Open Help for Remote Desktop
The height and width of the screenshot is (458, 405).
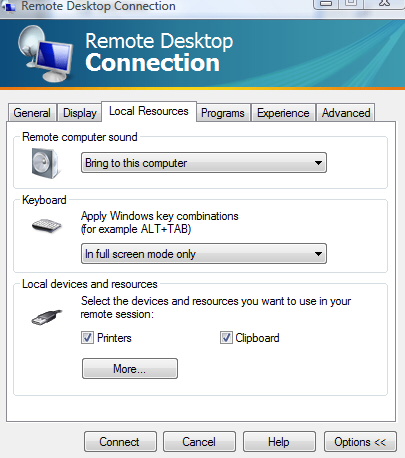279,442
